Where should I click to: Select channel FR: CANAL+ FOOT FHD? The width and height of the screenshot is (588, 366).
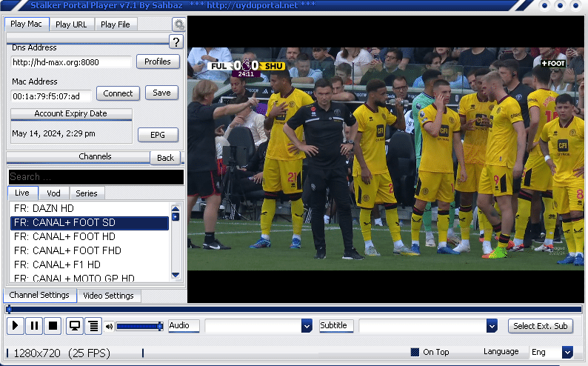[90, 250]
